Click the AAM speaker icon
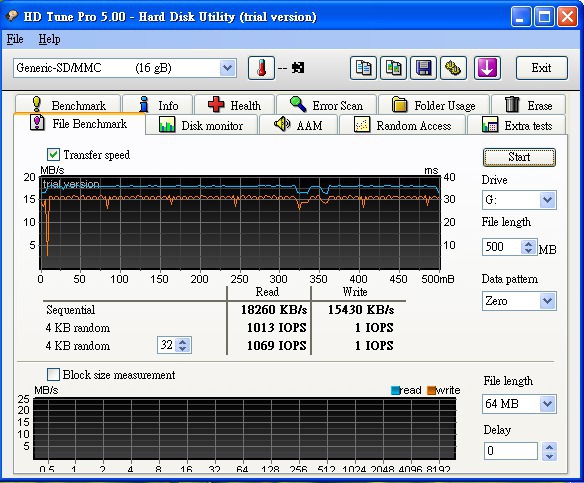This screenshot has width=584, height=483. point(282,124)
